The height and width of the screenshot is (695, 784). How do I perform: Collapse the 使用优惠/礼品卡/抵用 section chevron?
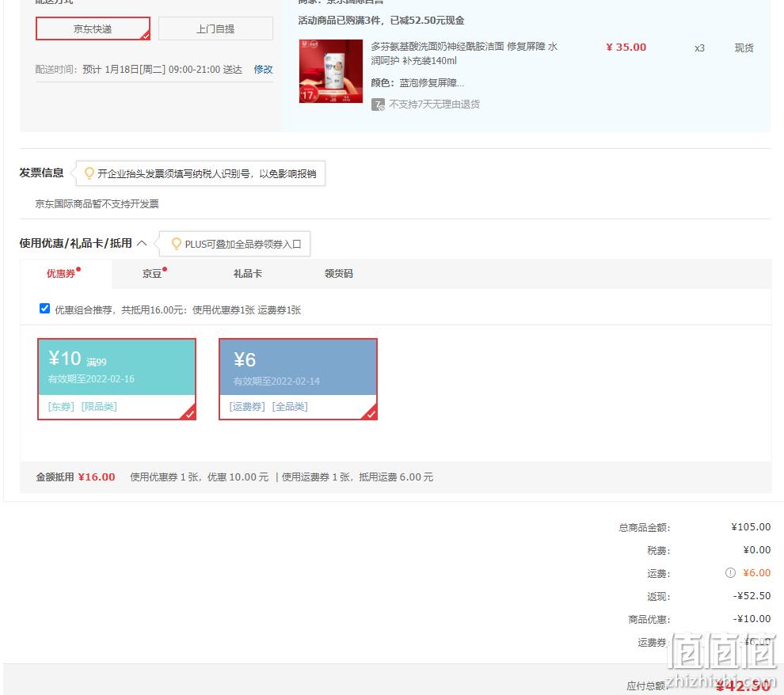(142, 243)
